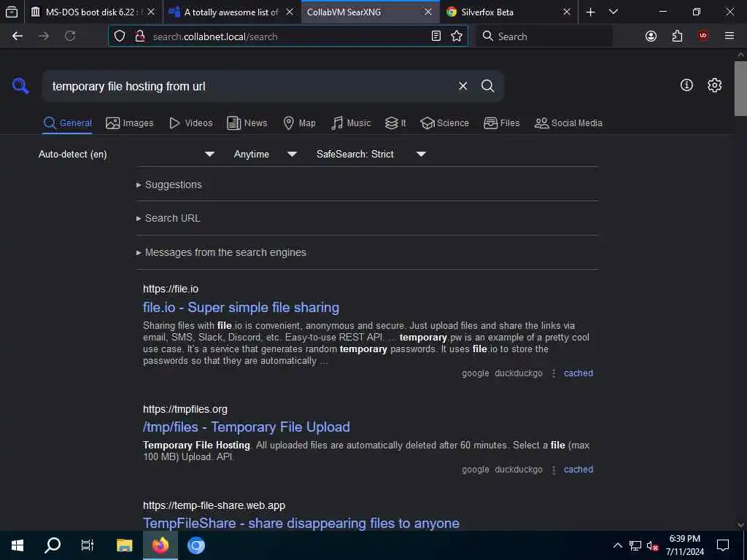Viewport: 747px width, 560px height.
Task: Bookmark this page with star
Action: coord(457,36)
